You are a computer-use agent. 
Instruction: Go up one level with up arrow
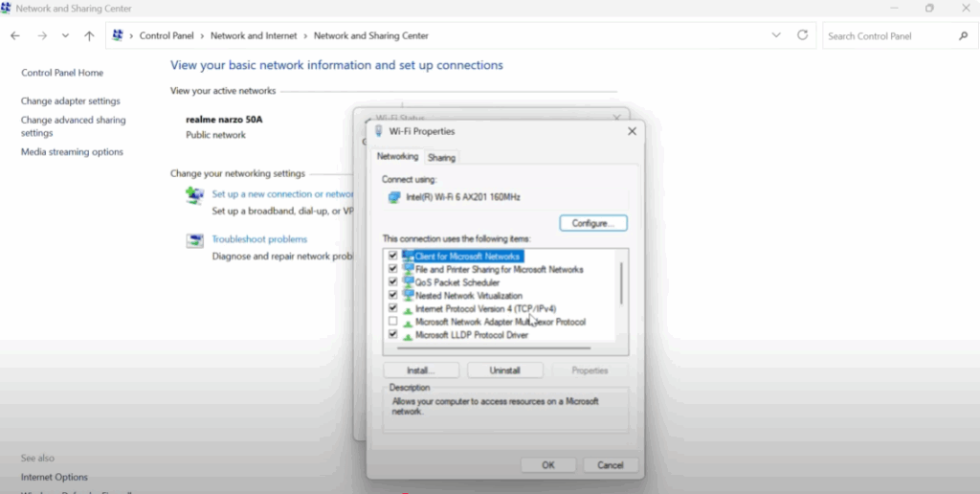pos(89,36)
